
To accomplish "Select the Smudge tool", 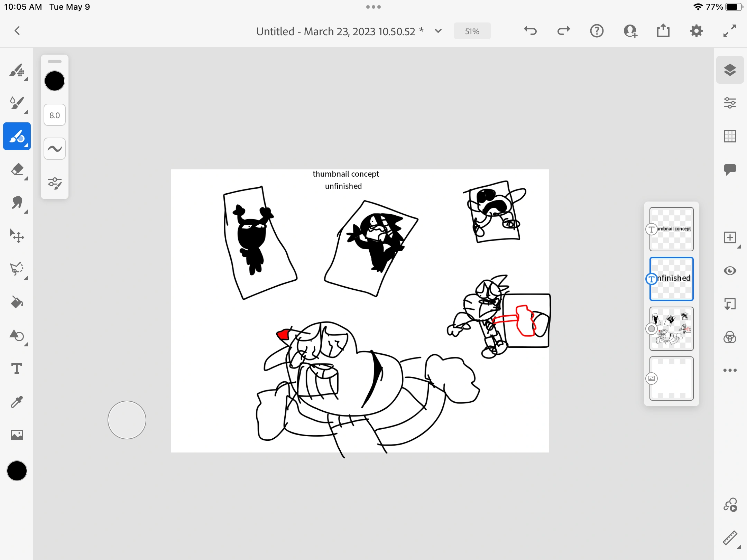I will [x=17, y=203].
